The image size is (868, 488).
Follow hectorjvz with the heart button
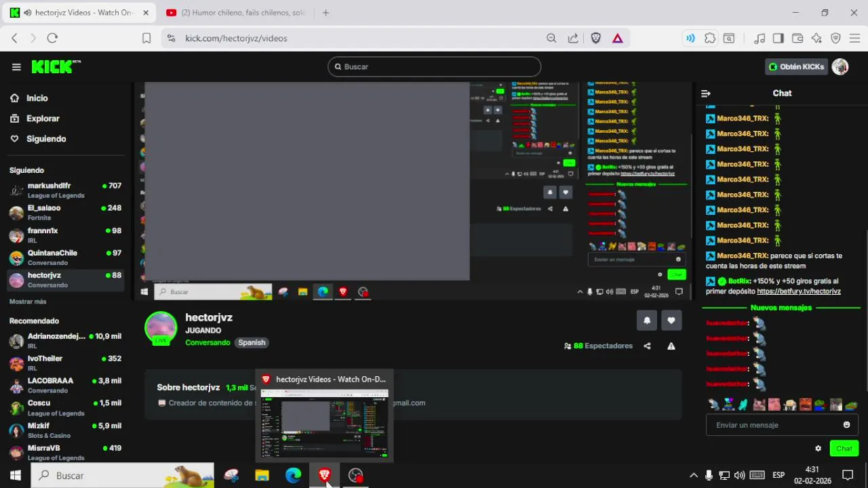[x=671, y=321]
